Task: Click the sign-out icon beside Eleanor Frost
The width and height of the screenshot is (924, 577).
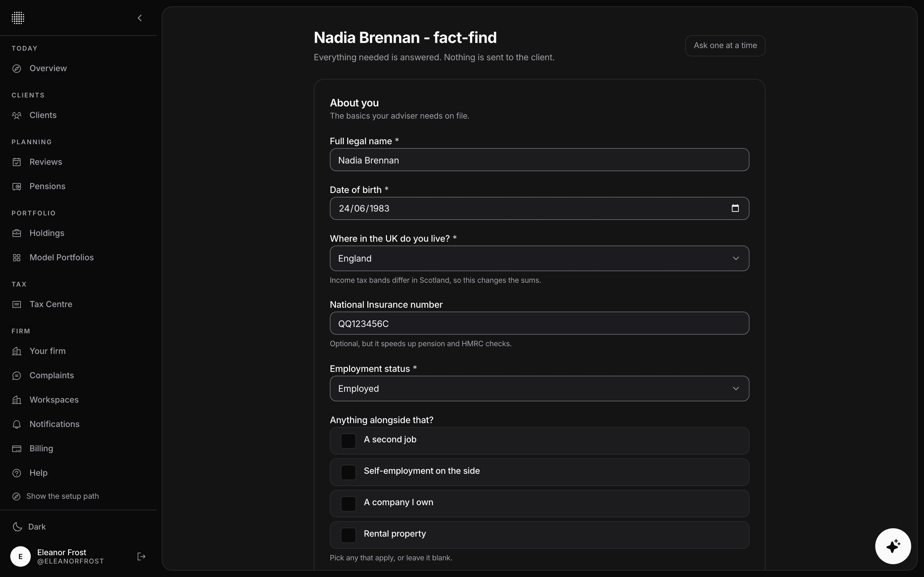Action: click(x=141, y=556)
